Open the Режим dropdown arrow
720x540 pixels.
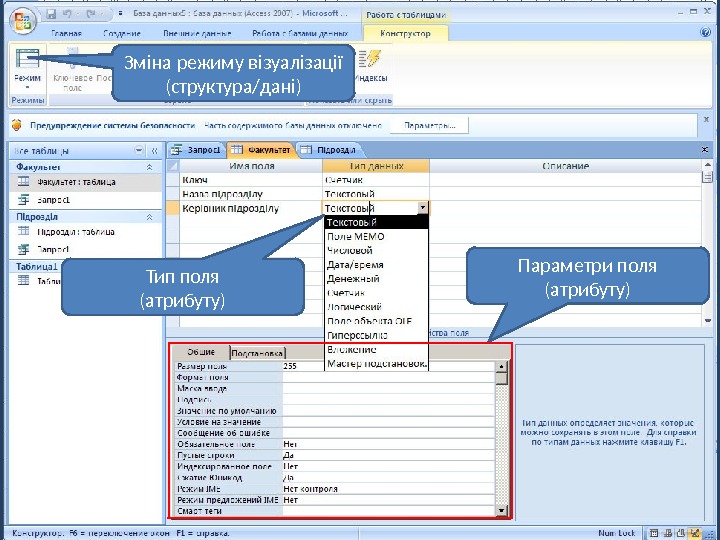pos(27,87)
